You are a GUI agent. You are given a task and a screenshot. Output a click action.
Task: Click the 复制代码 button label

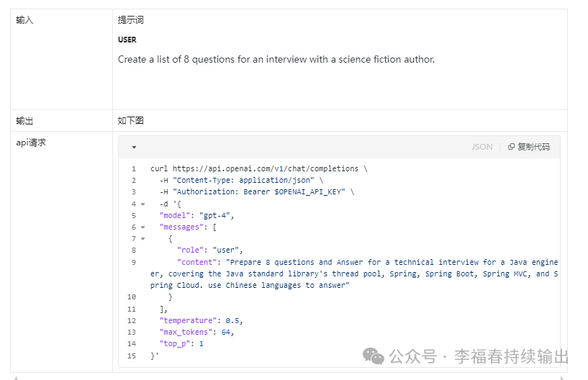pyautogui.click(x=533, y=147)
